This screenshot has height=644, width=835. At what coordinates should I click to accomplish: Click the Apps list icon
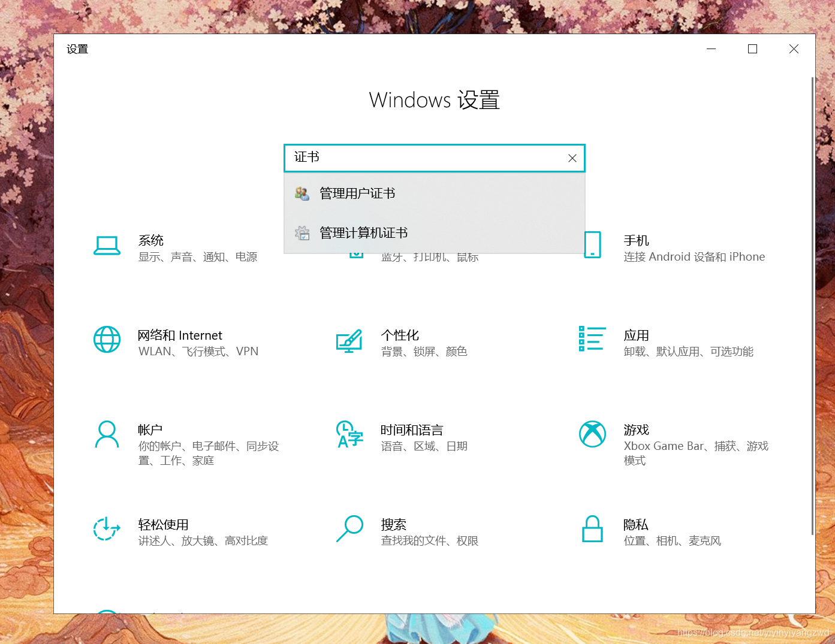pos(592,338)
